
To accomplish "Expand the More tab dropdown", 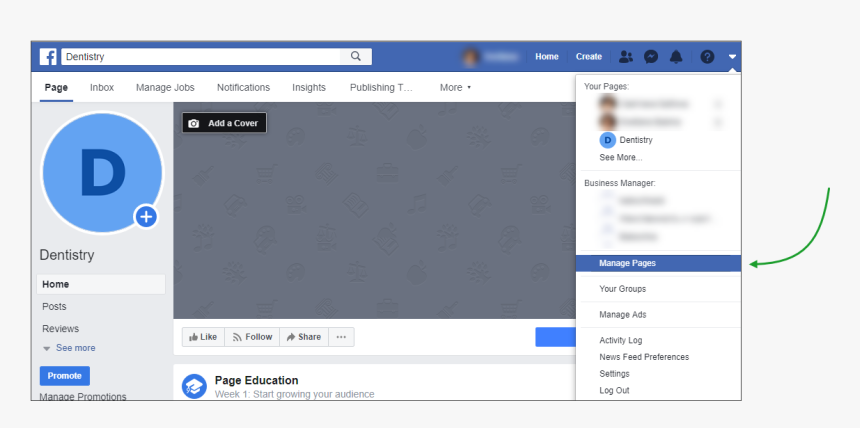I will tap(455, 87).
